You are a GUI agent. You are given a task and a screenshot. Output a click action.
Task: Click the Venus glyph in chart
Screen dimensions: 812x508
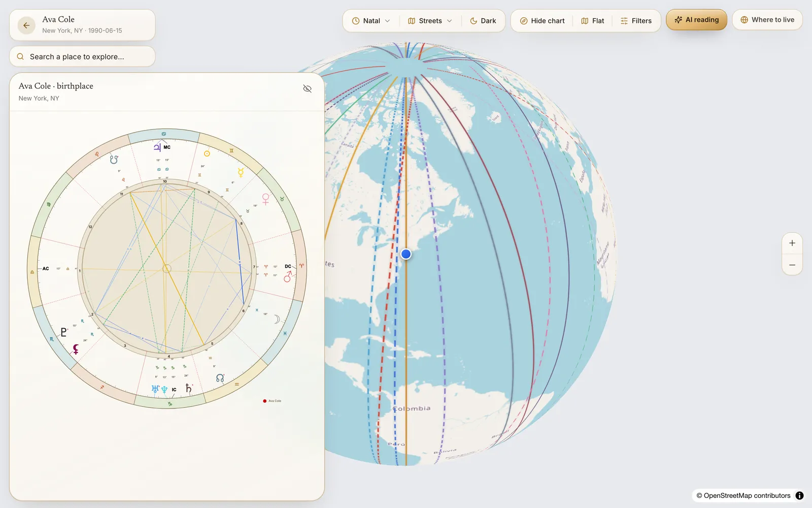tap(265, 199)
